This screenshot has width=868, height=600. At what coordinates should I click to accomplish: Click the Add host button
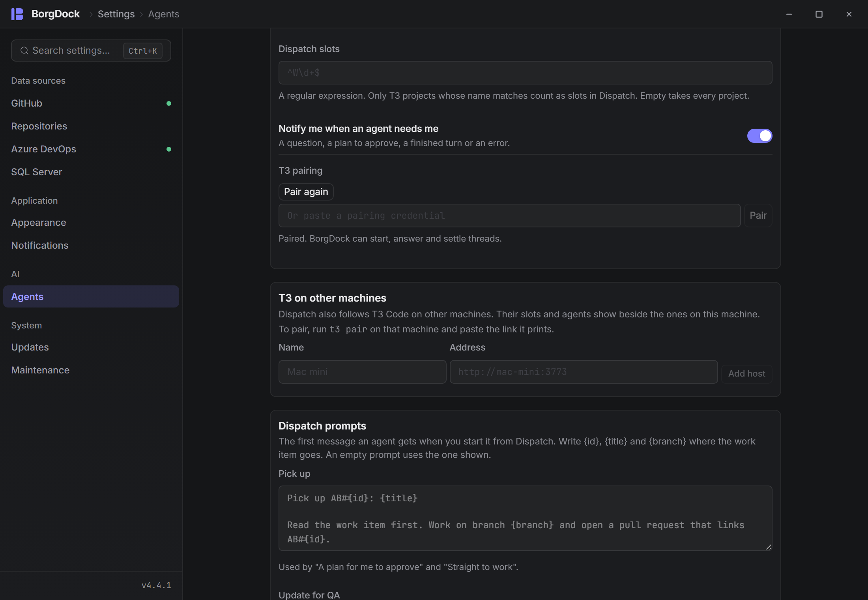746,373
